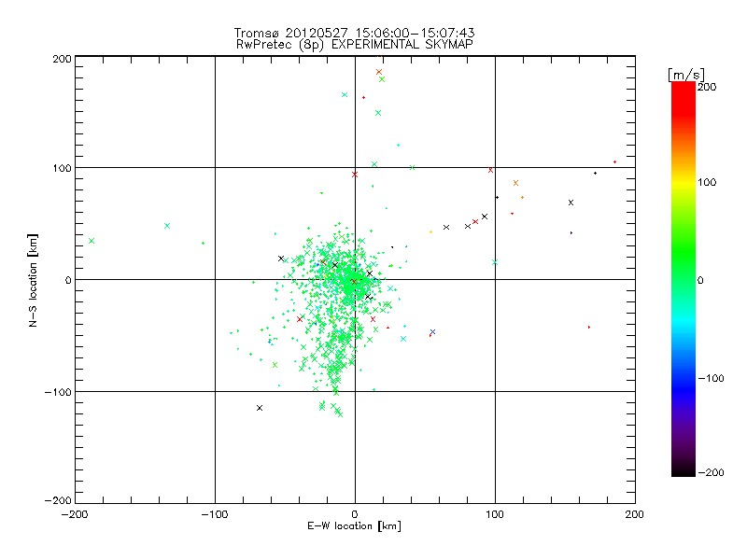747x560 pixels.
Task: Select the leftmost green X marker on the plot
Action: pyautogui.click(x=92, y=241)
